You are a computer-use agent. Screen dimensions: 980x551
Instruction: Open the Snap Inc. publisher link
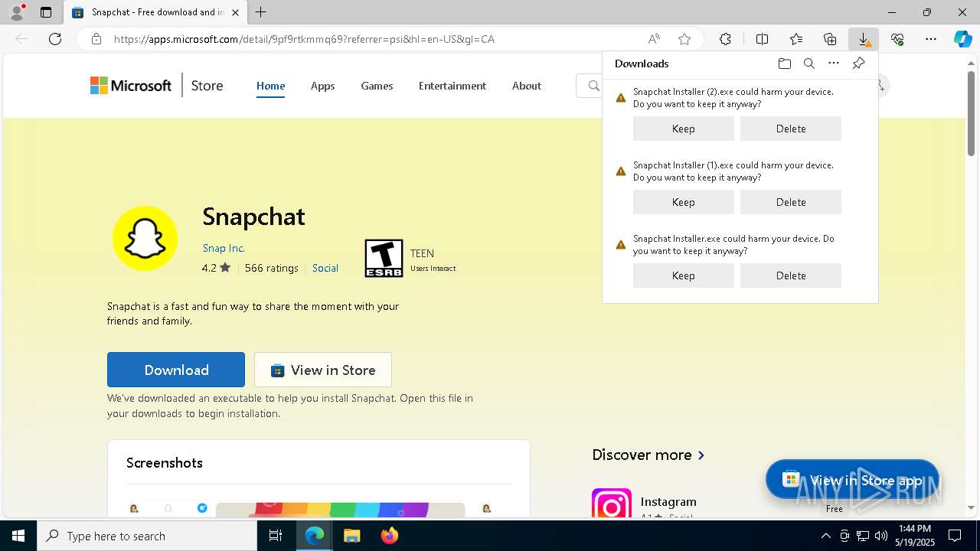pyautogui.click(x=224, y=248)
